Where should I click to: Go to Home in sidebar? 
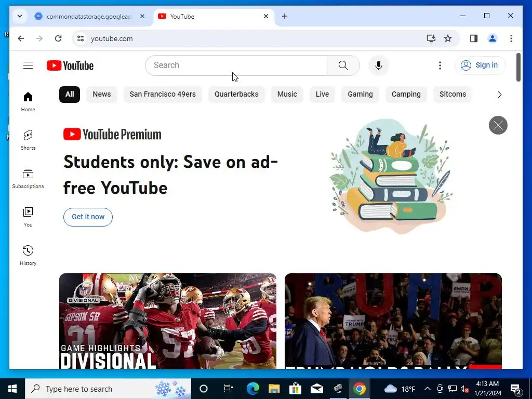click(x=28, y=101)
